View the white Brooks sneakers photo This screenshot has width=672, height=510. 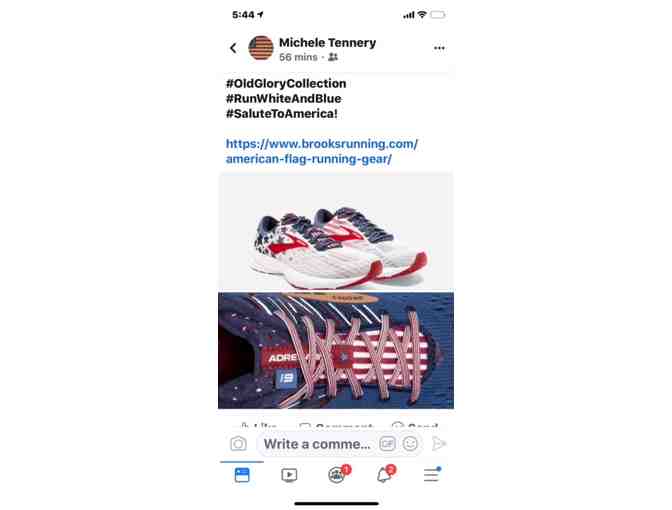click(x=336, y=231)
